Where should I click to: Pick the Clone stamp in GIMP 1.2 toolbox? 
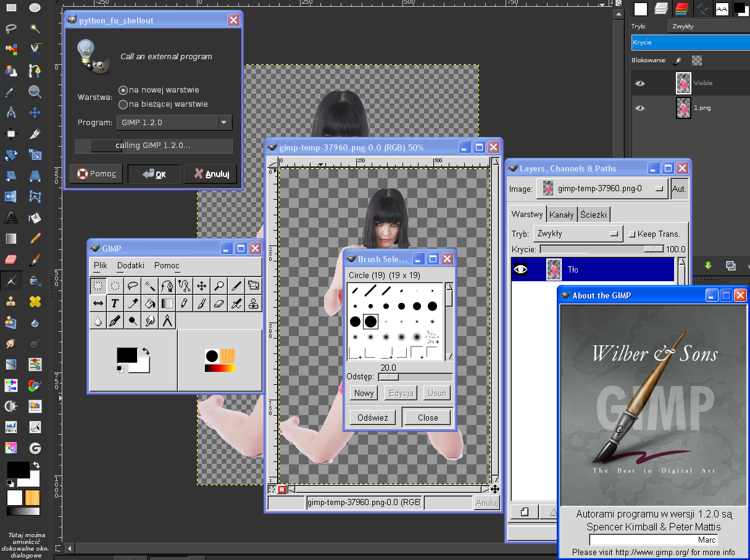pyautogui.click(x=253, y=303)
